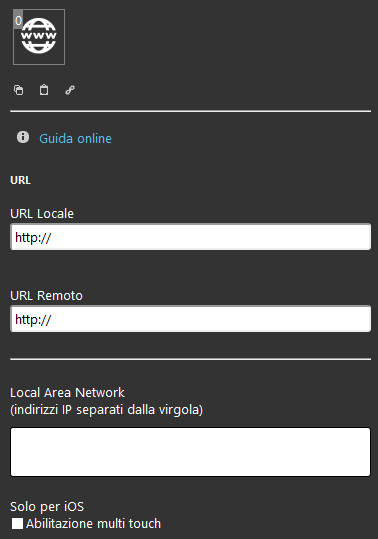Focus the URL Locale input field
Viewport: 378px width, 539px height.
coord(191,237)
